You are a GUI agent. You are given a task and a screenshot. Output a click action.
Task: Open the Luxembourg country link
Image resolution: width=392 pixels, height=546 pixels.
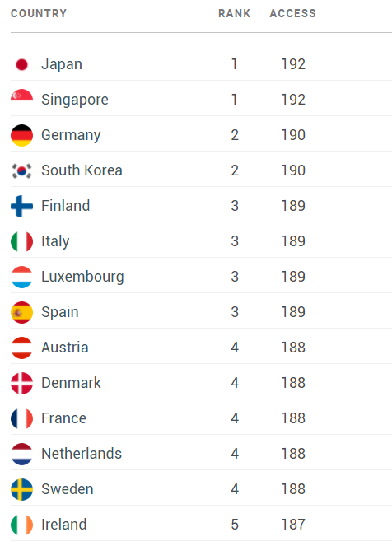(x=82, y=277)
